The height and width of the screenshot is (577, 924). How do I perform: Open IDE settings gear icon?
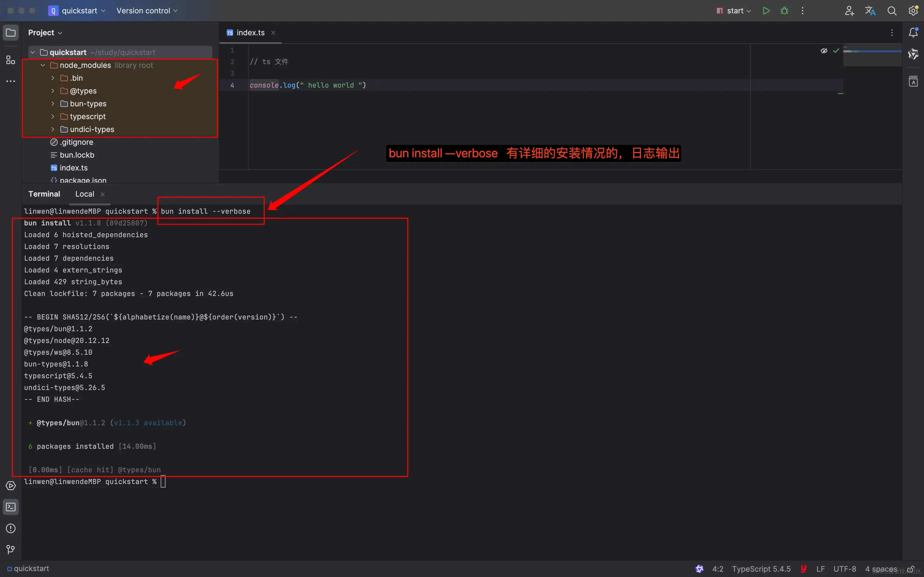tap(913, 11)
